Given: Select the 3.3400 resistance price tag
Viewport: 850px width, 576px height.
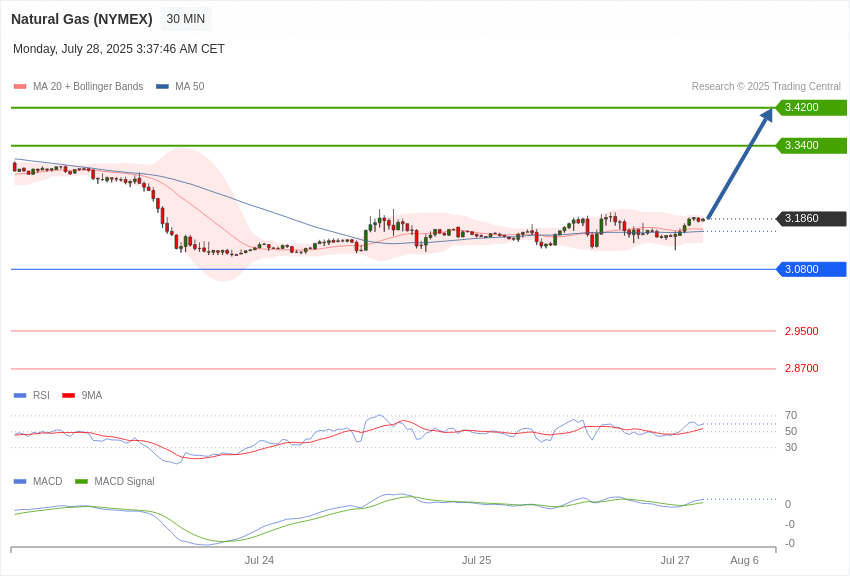Looking at the screenshot, I should (812, 145).
